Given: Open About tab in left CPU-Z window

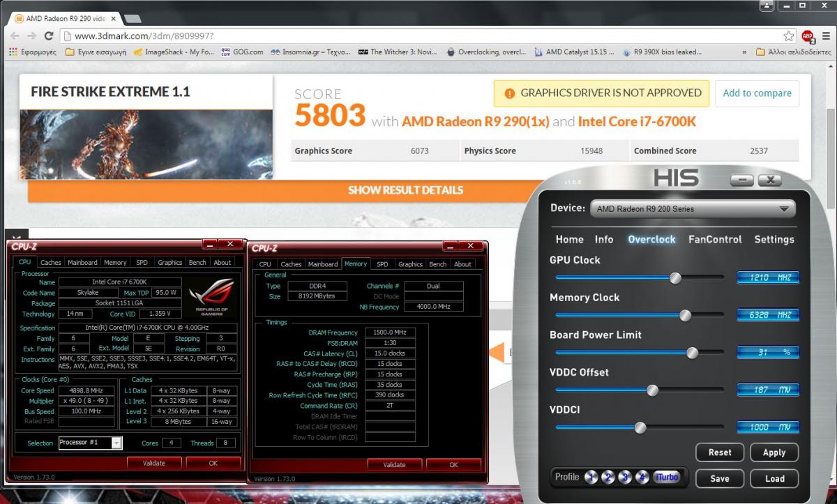Looking at the screenshot, I should pos(223,263).
